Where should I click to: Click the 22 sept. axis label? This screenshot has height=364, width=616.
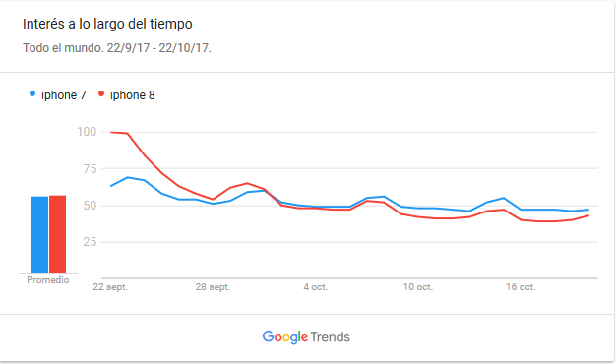[x=110, y=287]
